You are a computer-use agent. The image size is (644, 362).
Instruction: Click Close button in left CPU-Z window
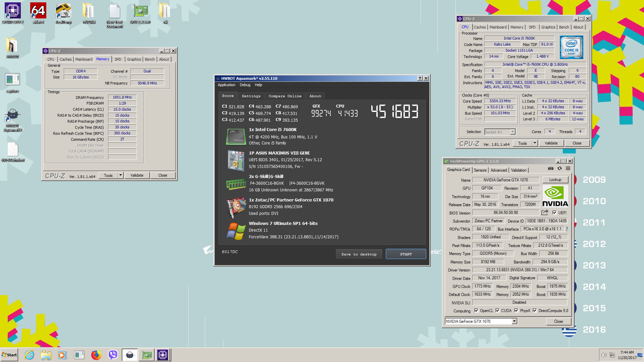(x=163, y=175)
